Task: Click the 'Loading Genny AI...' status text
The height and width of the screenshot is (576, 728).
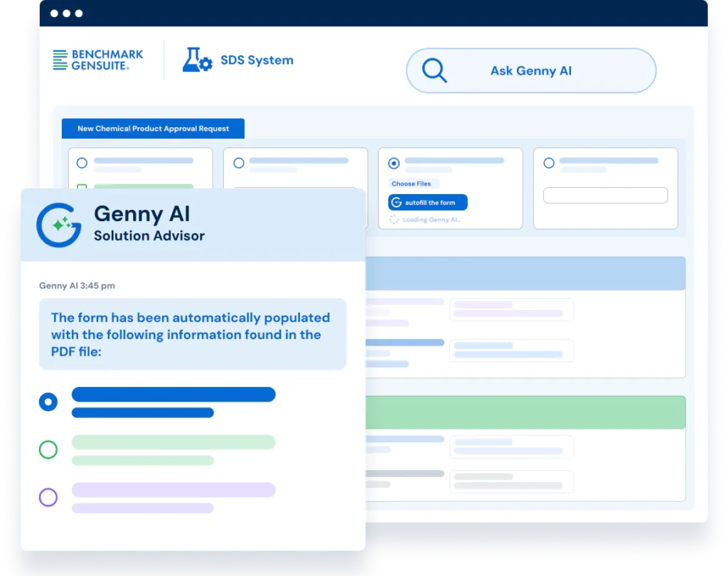Action: 432,220
